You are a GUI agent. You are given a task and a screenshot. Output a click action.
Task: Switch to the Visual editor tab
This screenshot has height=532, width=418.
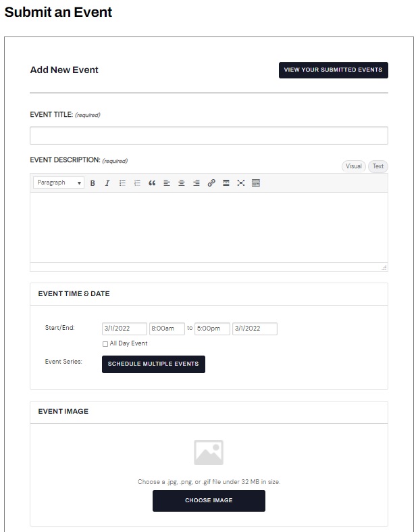tap(353, 166)
